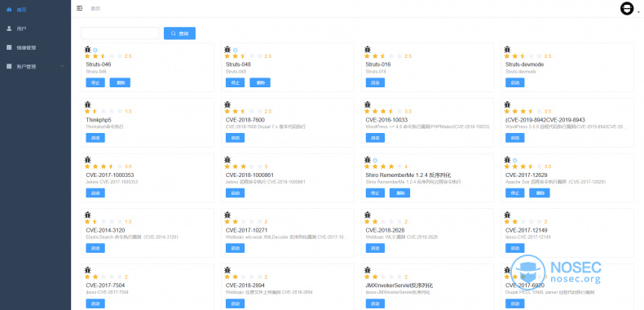Start the CVE-2014-3120 environment
The image size is (644, 310).
pyautogui.click(x=95, y=248)
